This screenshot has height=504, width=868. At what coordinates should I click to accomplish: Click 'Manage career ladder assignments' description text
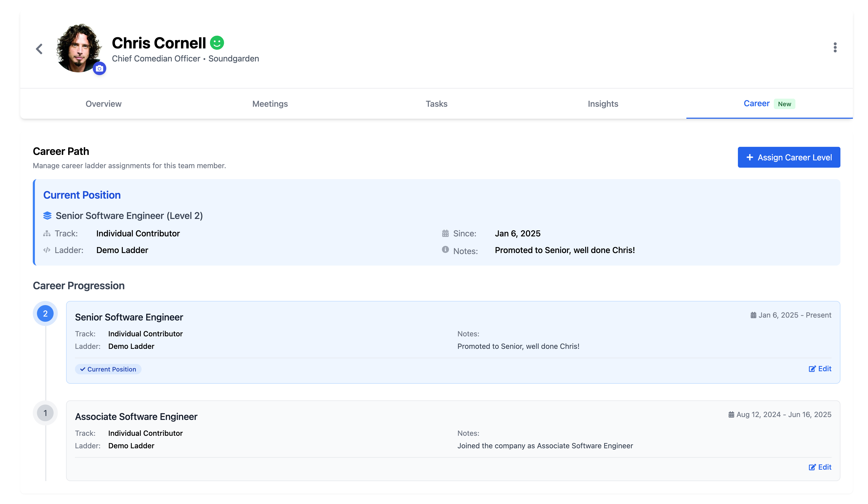(129, 166)
